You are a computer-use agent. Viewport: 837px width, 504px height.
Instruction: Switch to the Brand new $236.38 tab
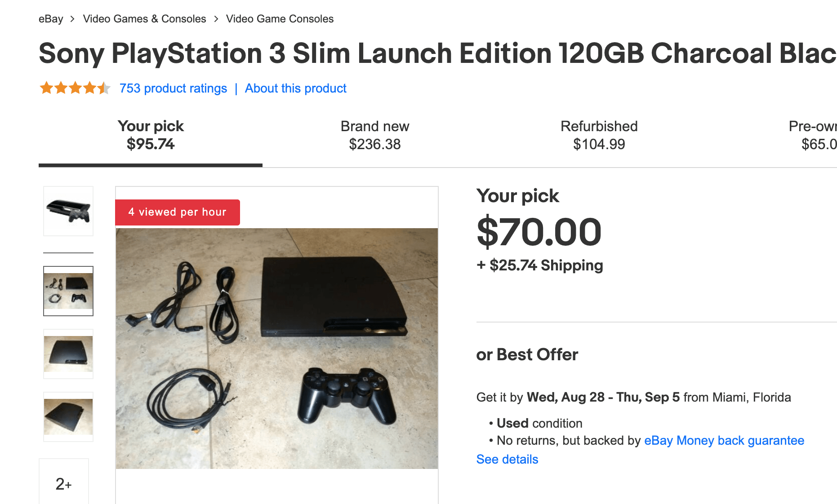click(374, 135)
